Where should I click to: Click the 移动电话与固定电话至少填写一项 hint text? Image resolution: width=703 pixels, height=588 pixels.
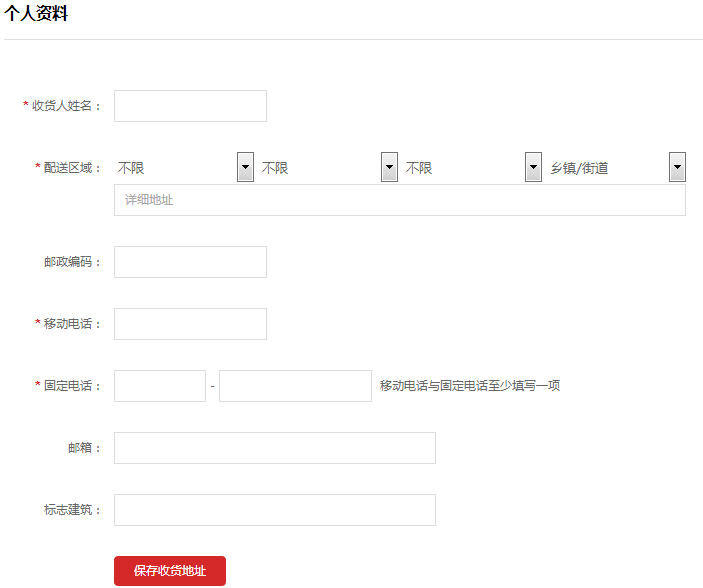pos(470,386)
